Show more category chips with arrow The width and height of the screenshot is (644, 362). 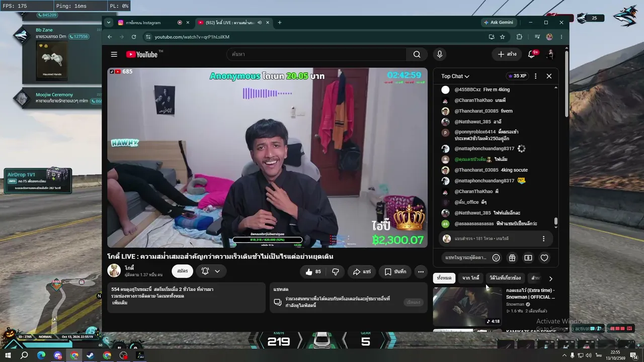click(550, 279)
